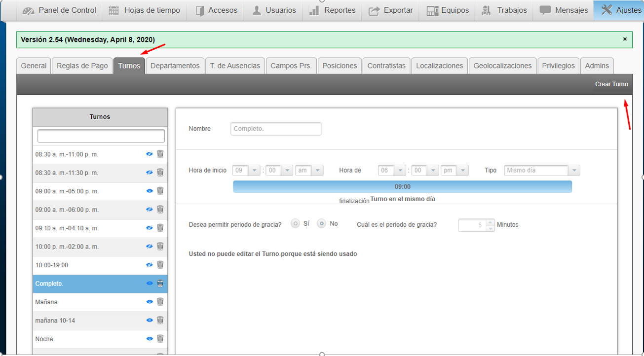Toggle visibility of 08:30 a. m.-11:00 p. m. shift

[150, 154]
